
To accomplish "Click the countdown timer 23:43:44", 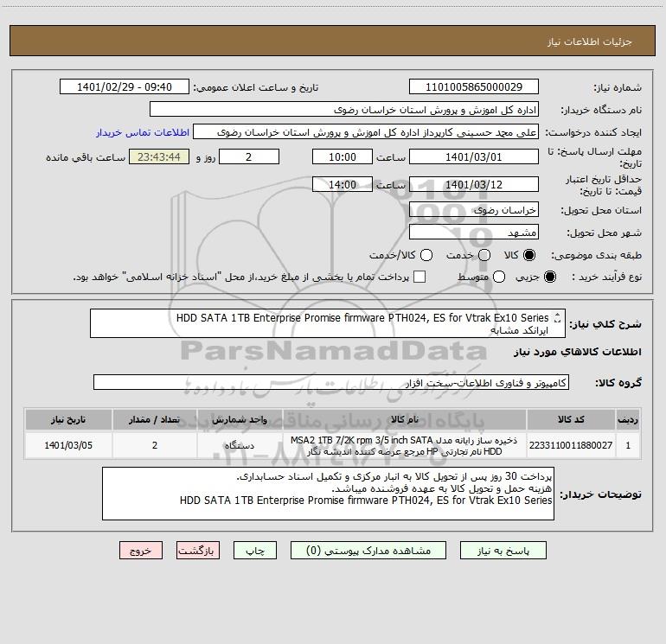I will [x=159, y=156].
